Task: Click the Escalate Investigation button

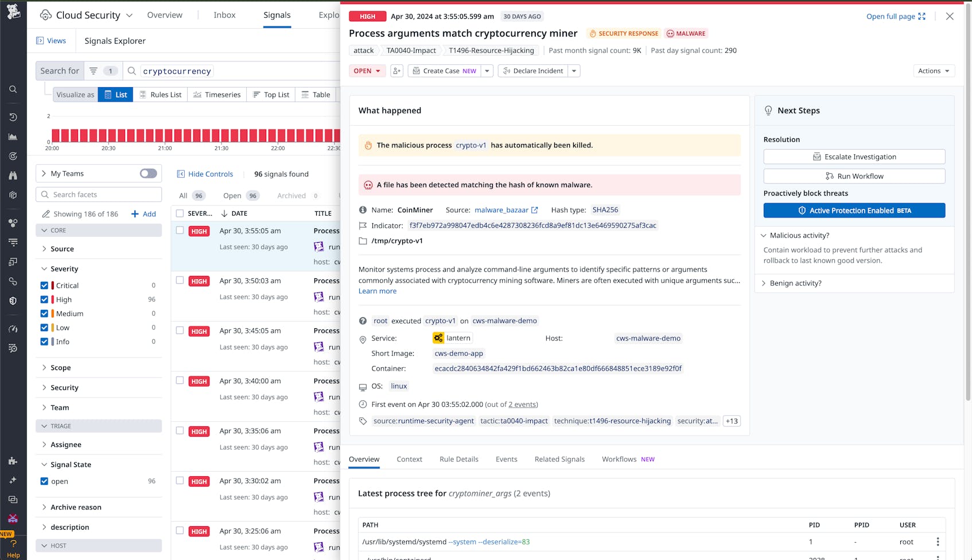Action: click(854, 156)
